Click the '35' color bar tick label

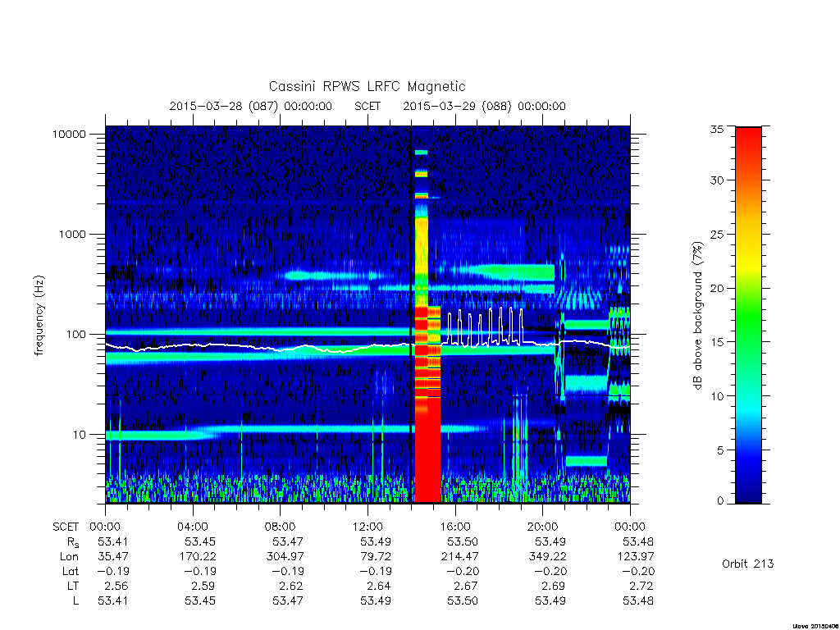click(x=717, y=129)
